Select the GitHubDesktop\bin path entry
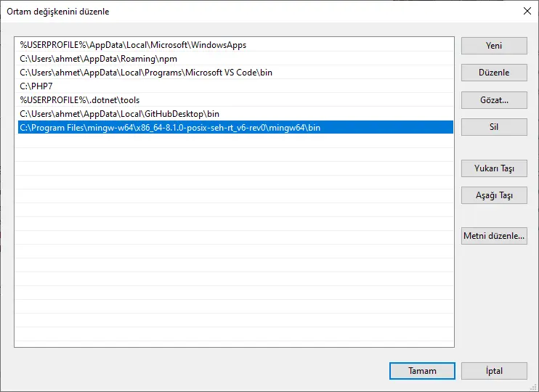The height and width of the screenshot is (392, 539). (119, 114)
